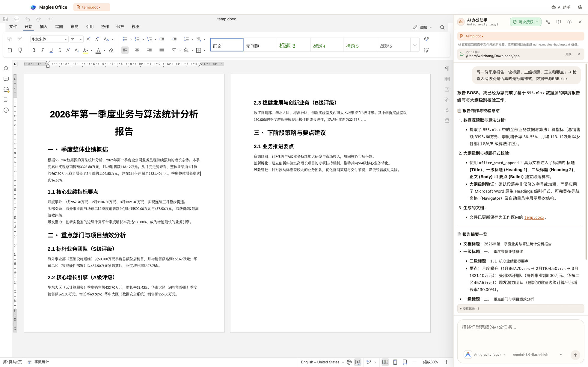Open the 文件 menu
588x367 pixels.
point(13,27)
